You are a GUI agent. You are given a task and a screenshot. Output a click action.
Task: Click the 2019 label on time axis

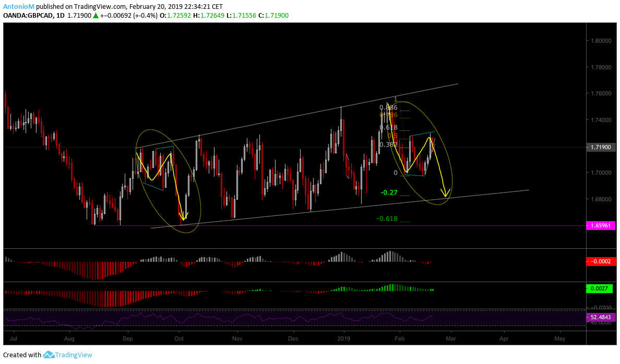(344, 338)
